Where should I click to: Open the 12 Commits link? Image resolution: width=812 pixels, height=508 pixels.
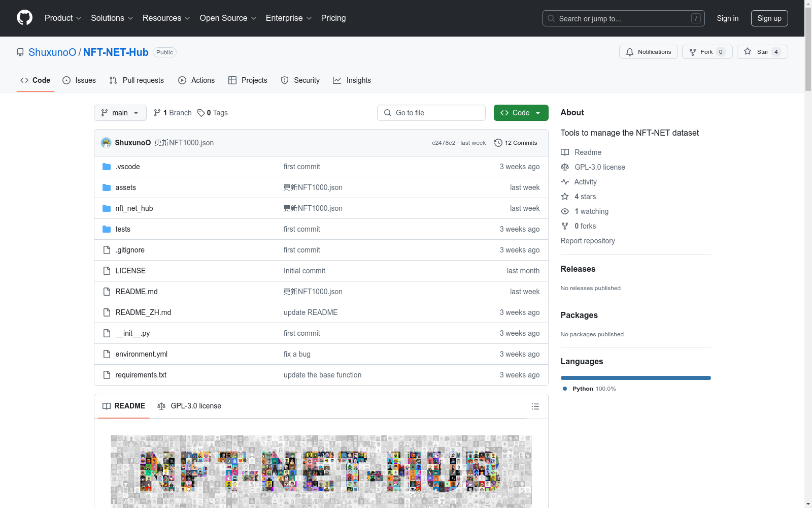(516, 143)
